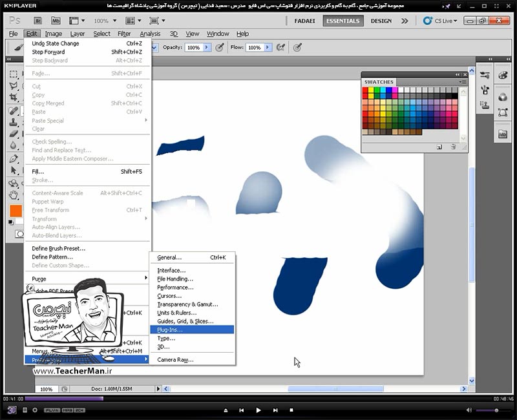Open the Brush Presets panel icon in dock

pos(485,90)
